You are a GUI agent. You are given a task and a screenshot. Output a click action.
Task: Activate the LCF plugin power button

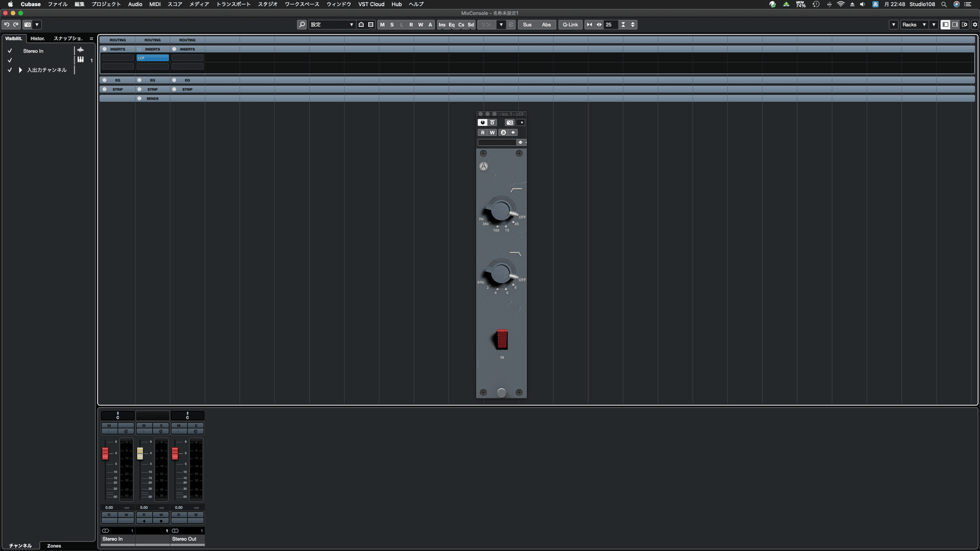(483, 122)
